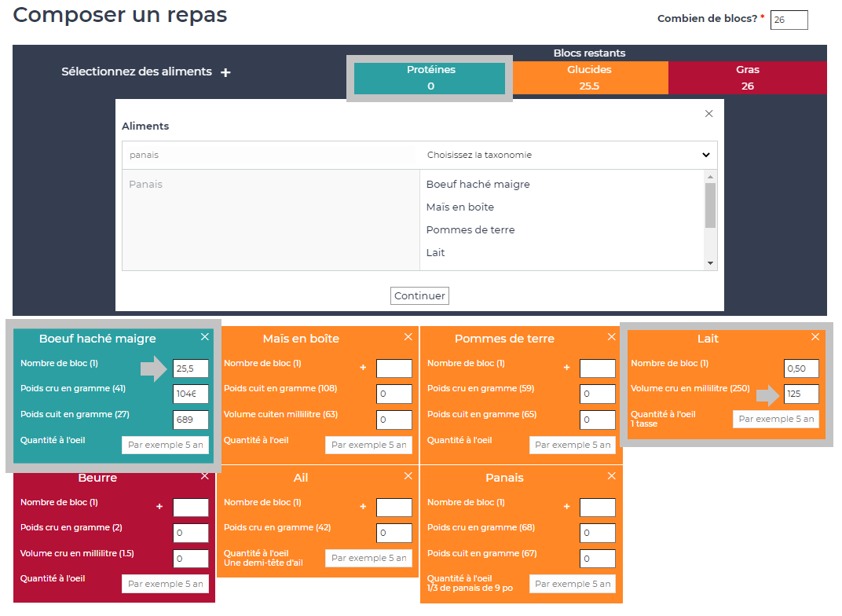Screen dimensions: 842x616
Task: Click plus icon beside Sélectionnez des aliments
Action: pyautogui.click(x=225, y=72)
